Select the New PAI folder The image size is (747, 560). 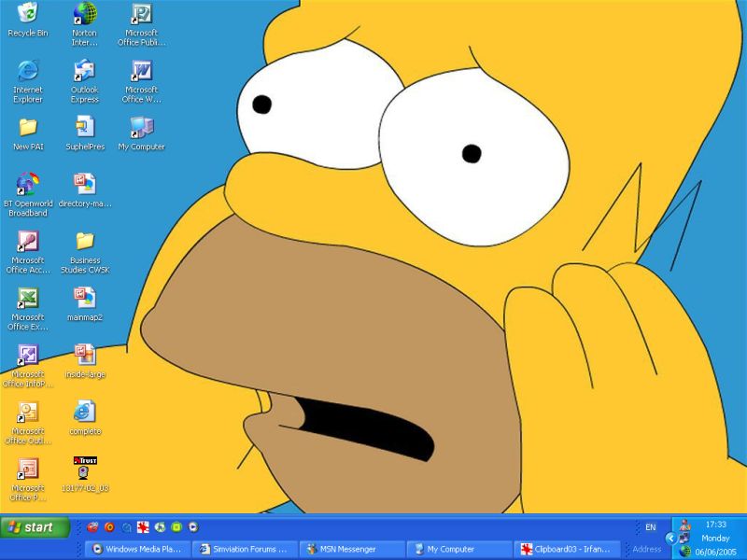pyautogui.click(x=28, y=128)
